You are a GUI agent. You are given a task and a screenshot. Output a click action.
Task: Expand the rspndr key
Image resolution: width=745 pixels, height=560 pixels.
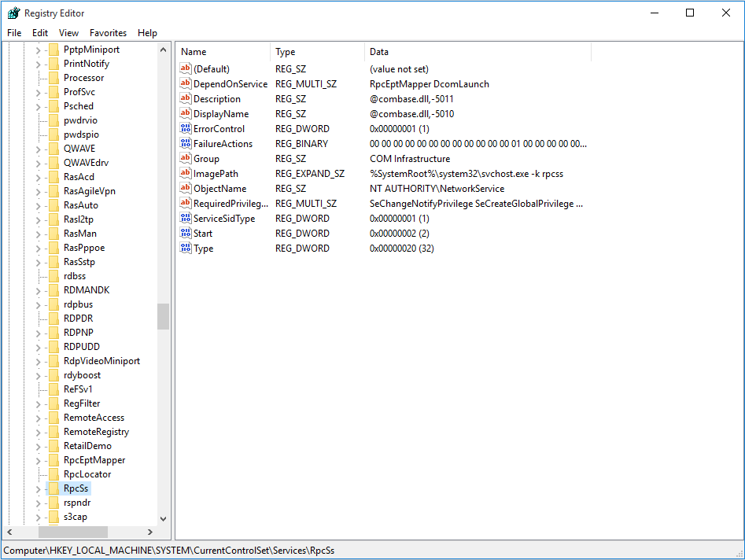click(x=38, y=503)
